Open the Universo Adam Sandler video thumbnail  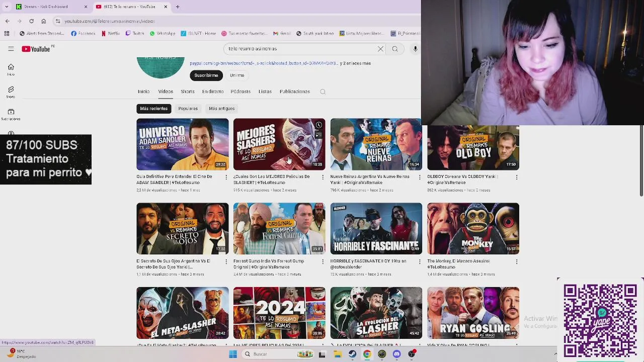coord(182,144)
